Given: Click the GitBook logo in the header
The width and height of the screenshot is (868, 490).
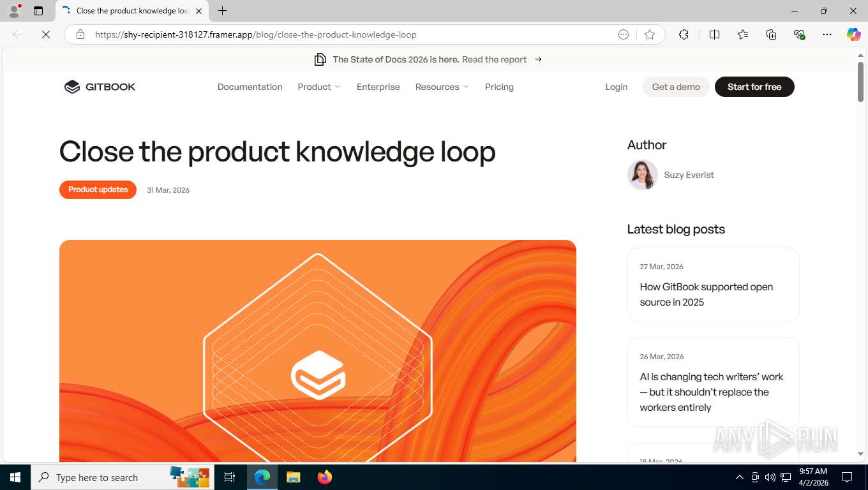Looking at the screenshot, I should [100, 87].
